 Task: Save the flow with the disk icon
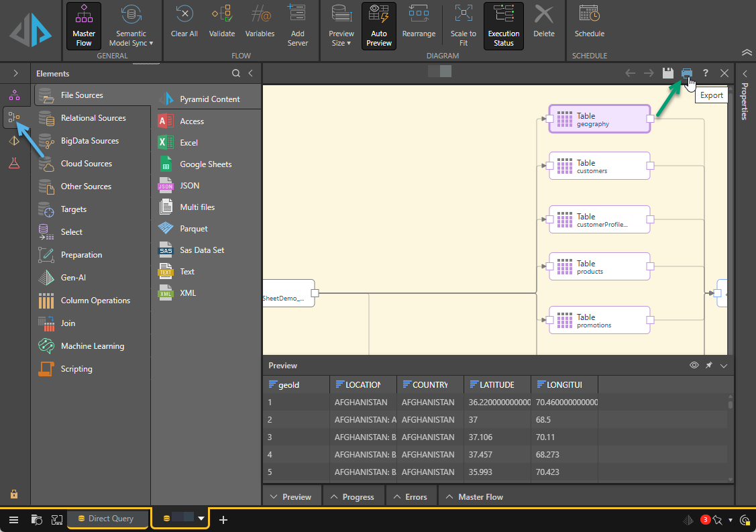coord(667,73)
